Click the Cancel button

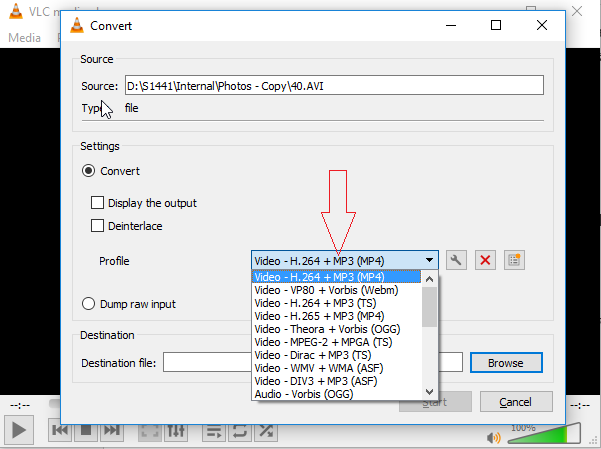pos(516,402)
